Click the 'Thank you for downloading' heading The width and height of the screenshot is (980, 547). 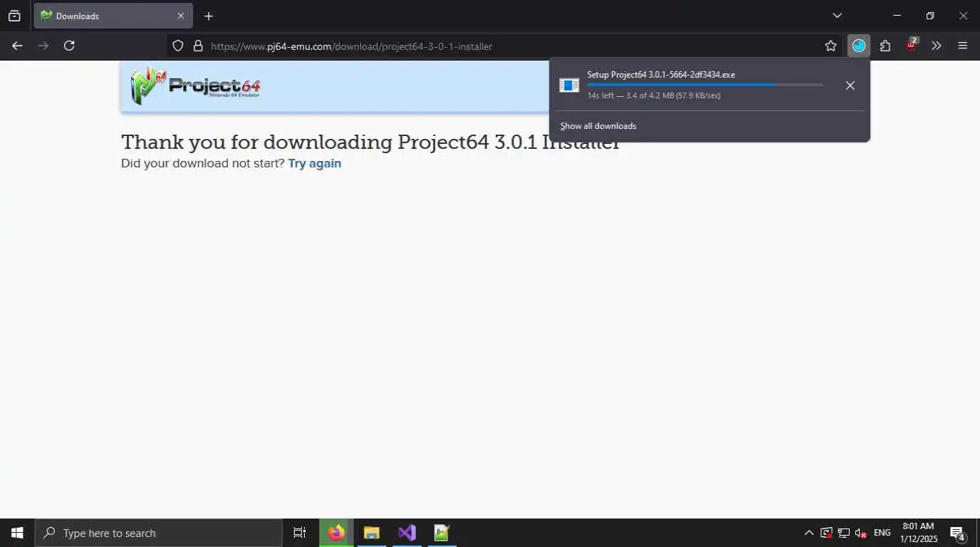pos(370,142)
